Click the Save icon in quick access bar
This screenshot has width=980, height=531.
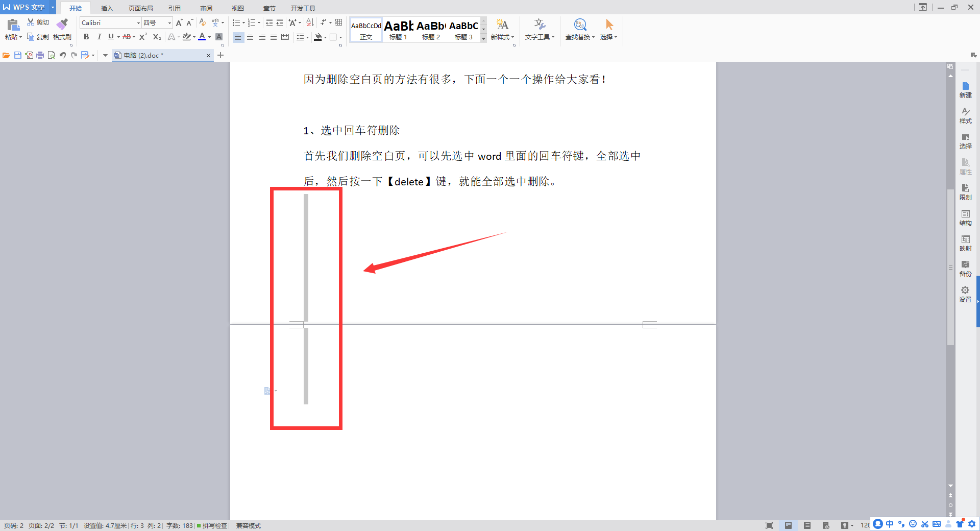tap(18, 55)
